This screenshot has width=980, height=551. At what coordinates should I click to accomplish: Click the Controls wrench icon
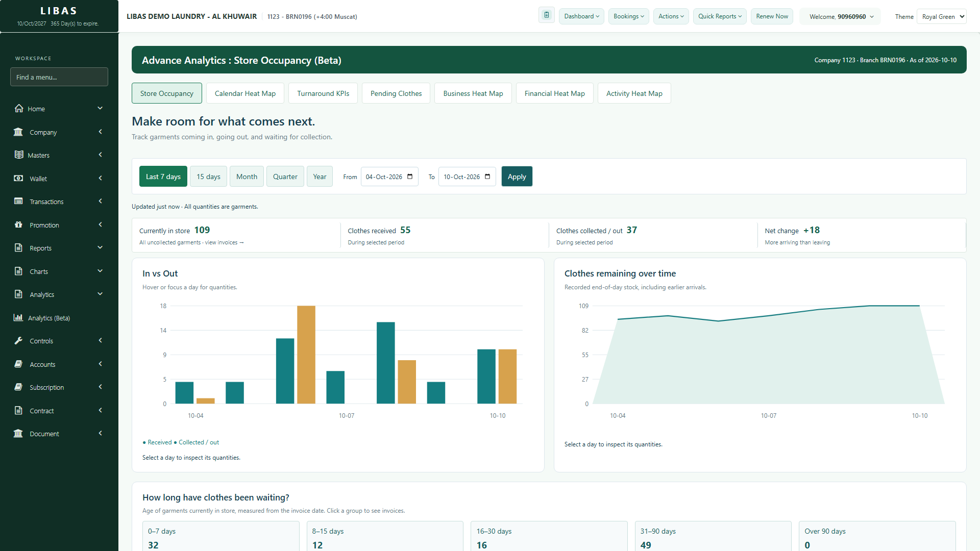[18, 340]
